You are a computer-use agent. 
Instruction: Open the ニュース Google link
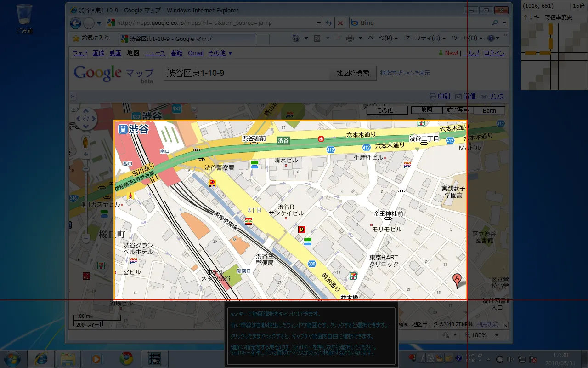(x=155, y=53)
